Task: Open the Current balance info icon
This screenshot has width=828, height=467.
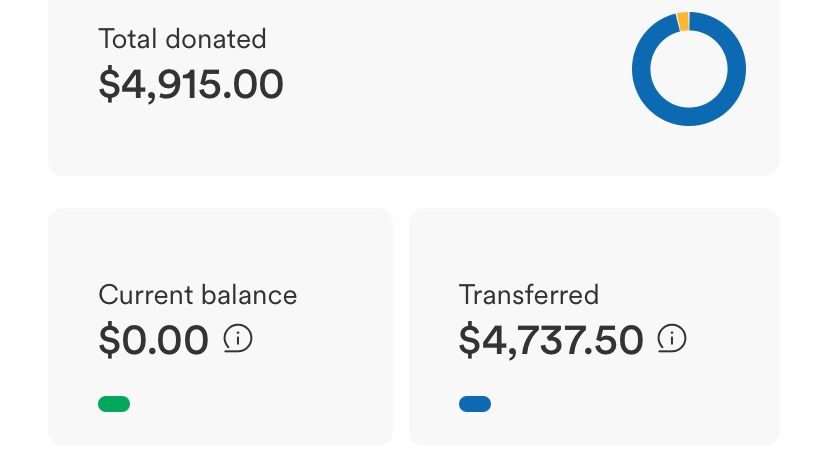Action: [x=238, y=338]
